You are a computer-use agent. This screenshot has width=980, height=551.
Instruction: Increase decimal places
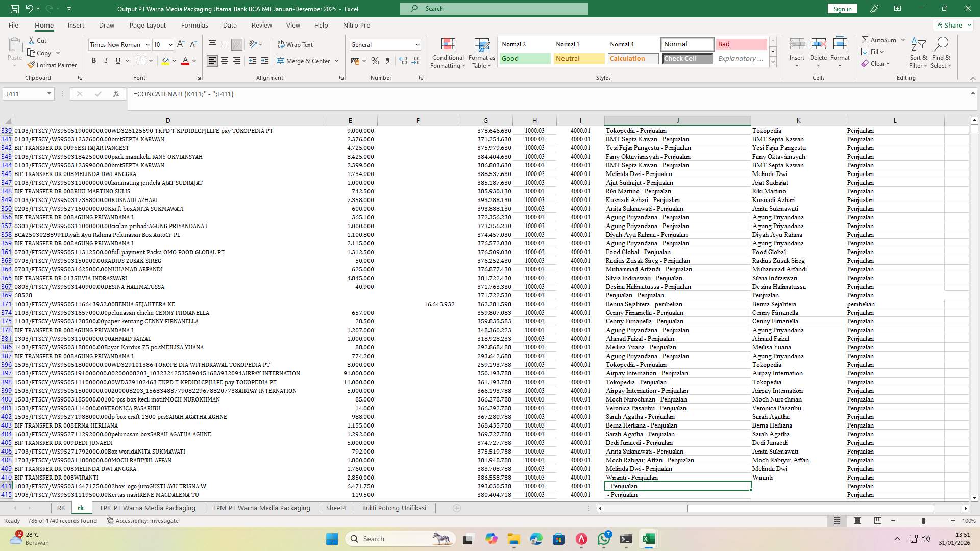[403, 61]
